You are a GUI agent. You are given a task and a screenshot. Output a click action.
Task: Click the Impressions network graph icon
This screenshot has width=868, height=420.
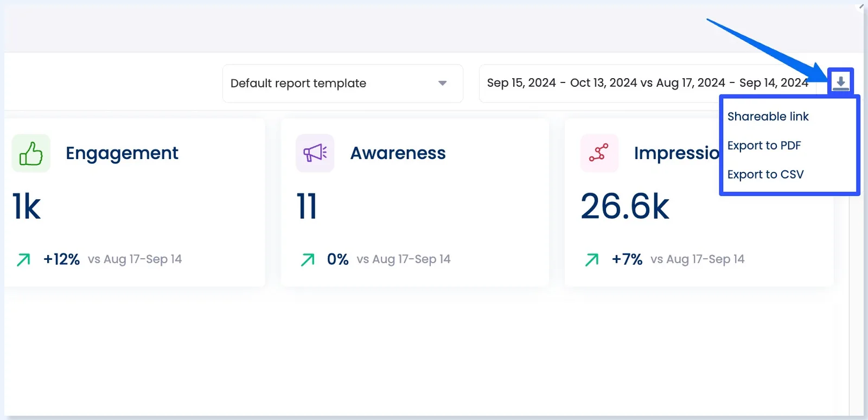(x=599, y=154)
